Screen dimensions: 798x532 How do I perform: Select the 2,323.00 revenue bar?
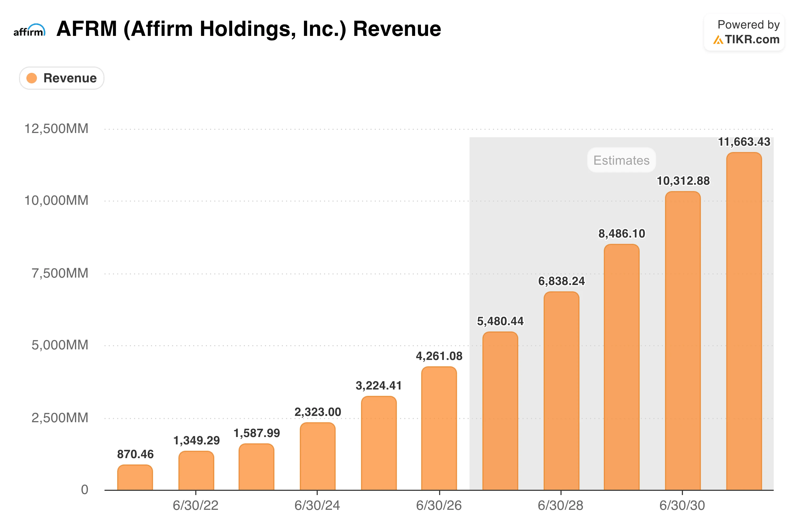[x=317, y=456]
